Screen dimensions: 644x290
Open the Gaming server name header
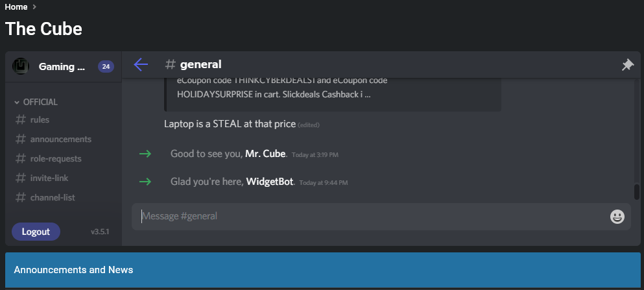click(64, 67)
